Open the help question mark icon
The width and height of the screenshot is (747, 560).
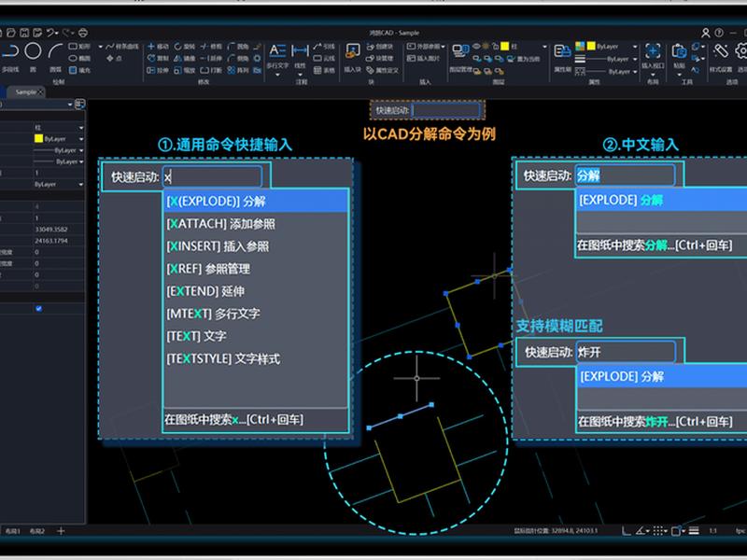(719, 33)
